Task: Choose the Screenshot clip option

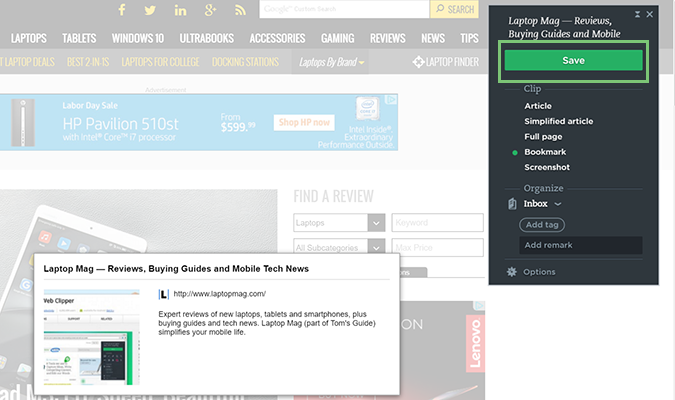Action: (547, 167)
